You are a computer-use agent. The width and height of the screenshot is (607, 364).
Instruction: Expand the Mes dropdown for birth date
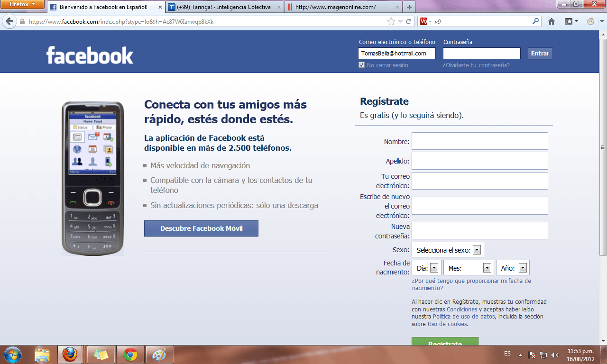pos(487,267)
